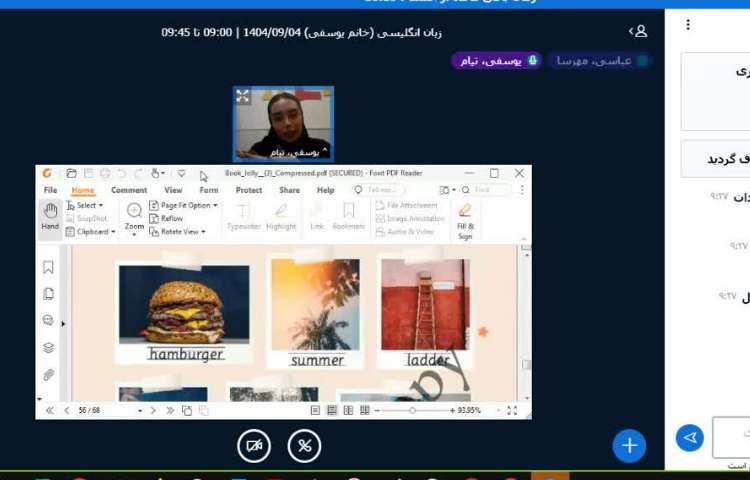Expand the webcam video to fullscreen

[x=243, y=96]
